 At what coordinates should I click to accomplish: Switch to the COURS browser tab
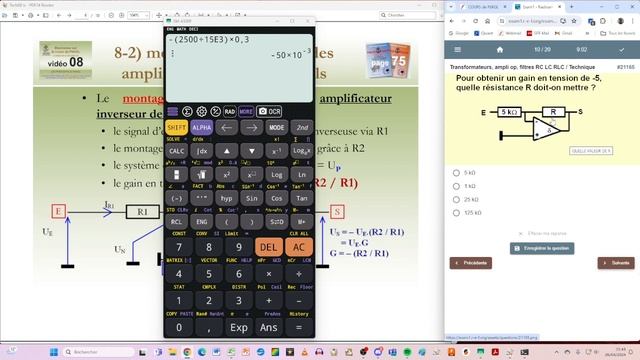click(x=484, y=7)
